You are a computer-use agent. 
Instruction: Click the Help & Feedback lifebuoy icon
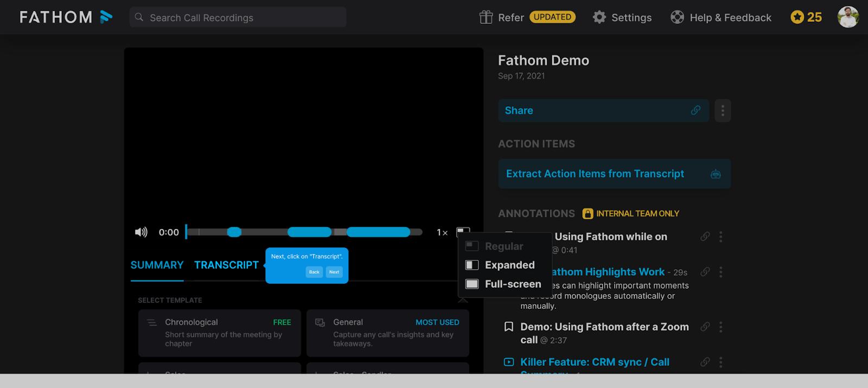point(677,17)
